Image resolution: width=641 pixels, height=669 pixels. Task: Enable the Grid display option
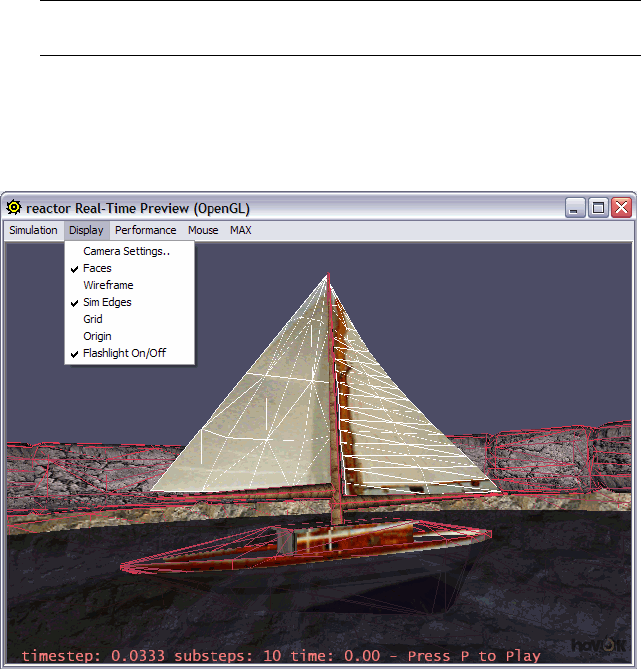130,319
